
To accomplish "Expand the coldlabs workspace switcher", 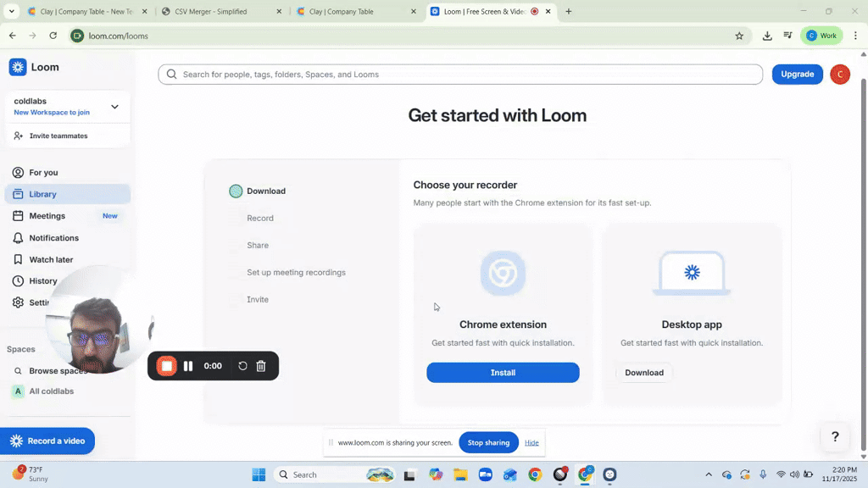I will [114, 107].
